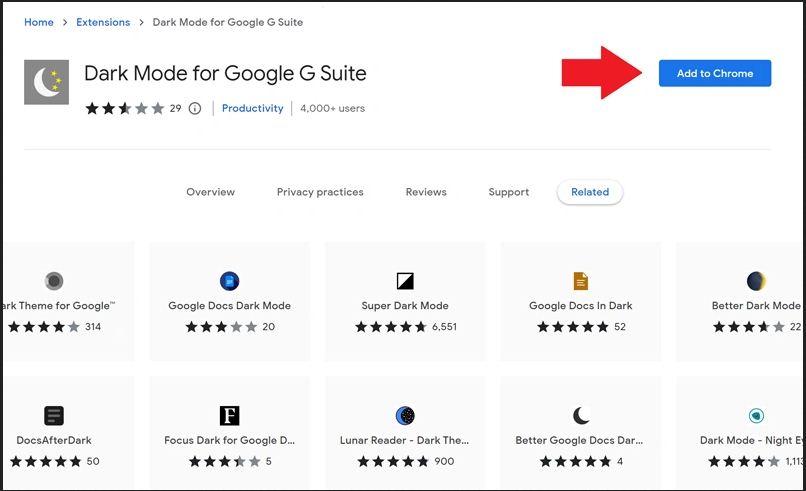Image resolution: width=806 pixels, height=491 pixels.
Task: Open the Extensions breadcrumb link
Action: coord(103,22)
